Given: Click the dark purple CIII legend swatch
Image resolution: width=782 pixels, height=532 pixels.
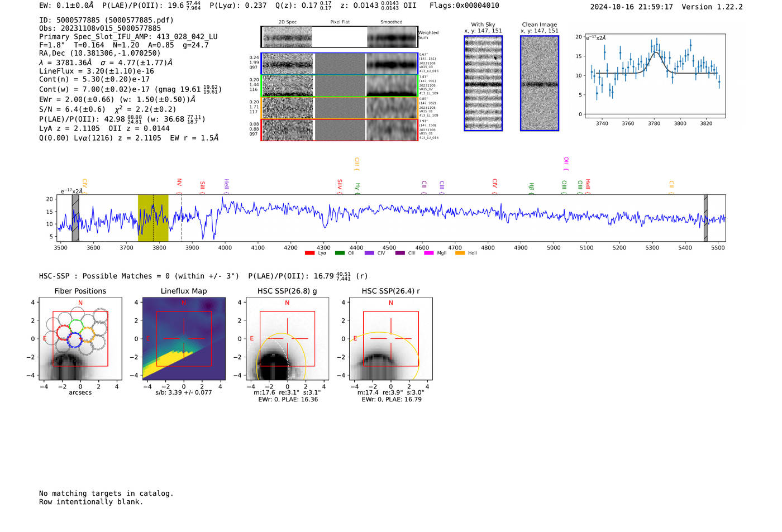Looking at the screenshot, I should (400, 253).
